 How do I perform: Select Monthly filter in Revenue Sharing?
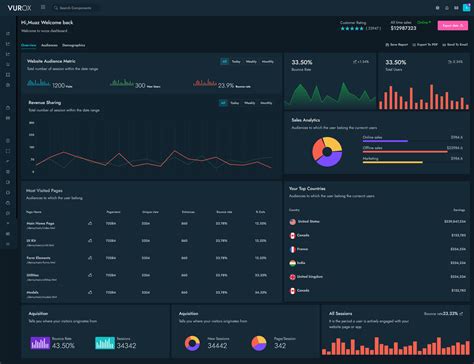pyautogui.click(x=266, y=103)
